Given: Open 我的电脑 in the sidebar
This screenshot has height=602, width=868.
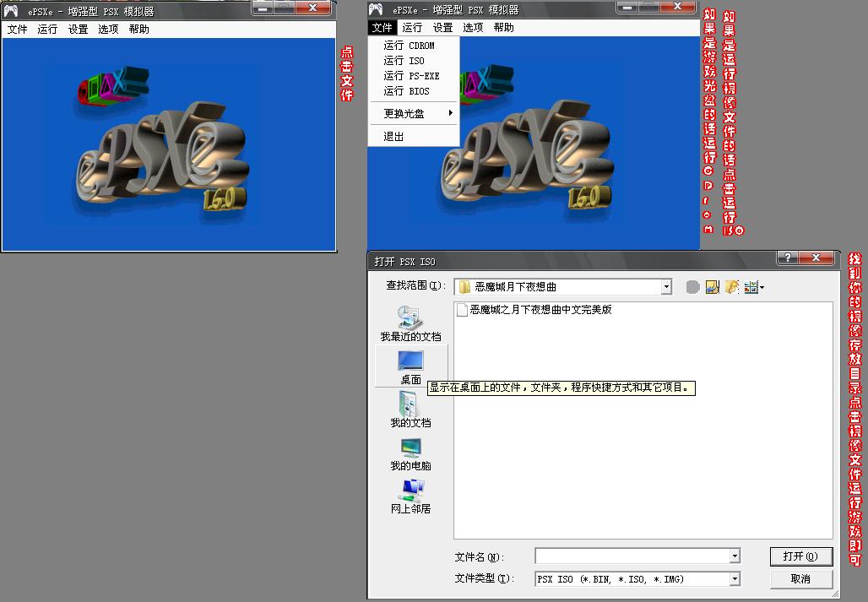Looking at the screenshot, I should [x=410, y=453].
